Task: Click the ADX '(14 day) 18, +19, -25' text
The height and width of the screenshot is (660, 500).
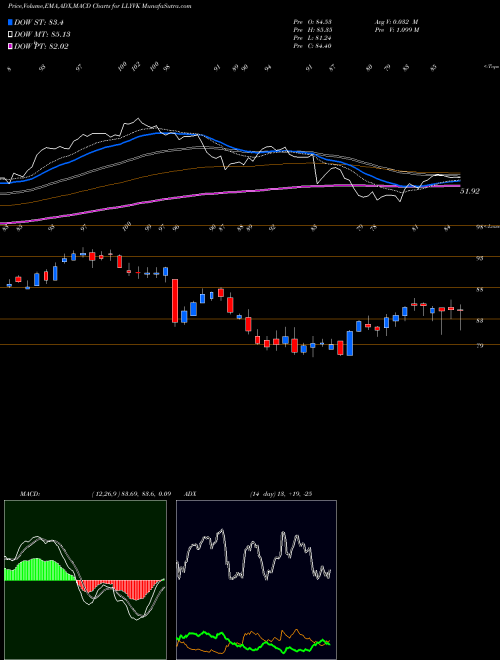Action: click(280, 494)
